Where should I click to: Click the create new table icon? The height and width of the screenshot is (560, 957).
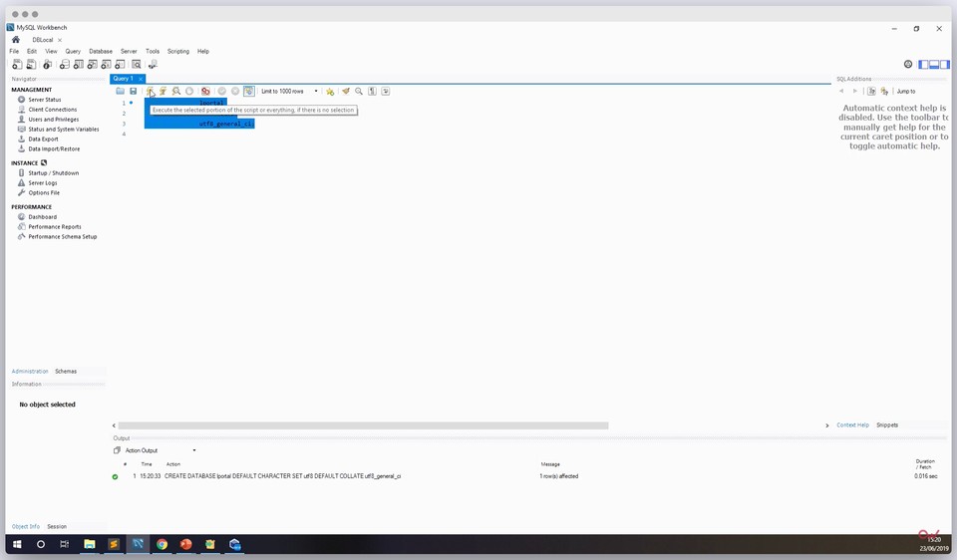78,64
